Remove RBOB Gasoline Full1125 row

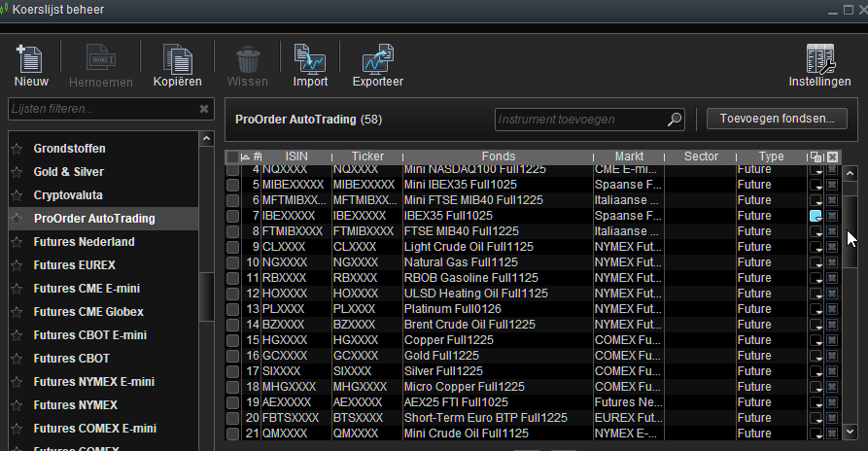pos(832,278)
